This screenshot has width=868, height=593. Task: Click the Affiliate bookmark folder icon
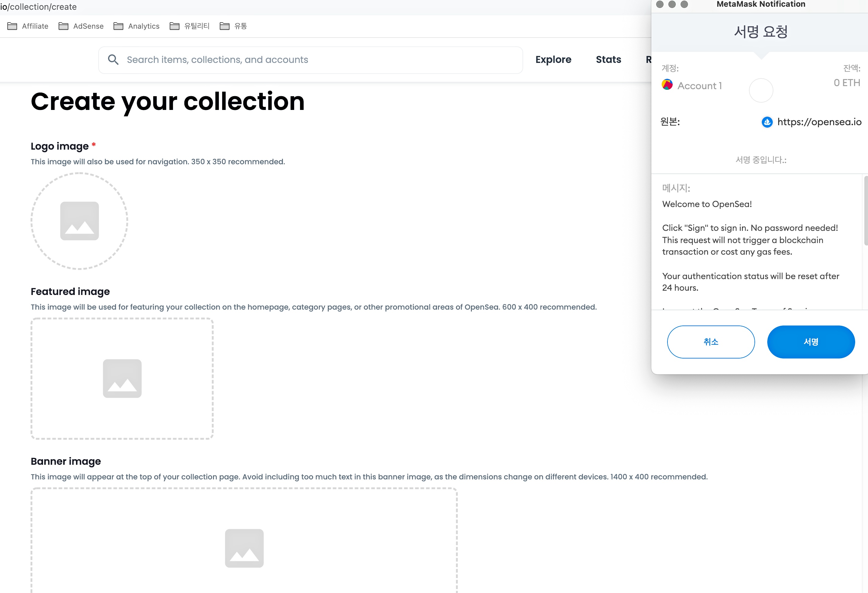[12, 26]
